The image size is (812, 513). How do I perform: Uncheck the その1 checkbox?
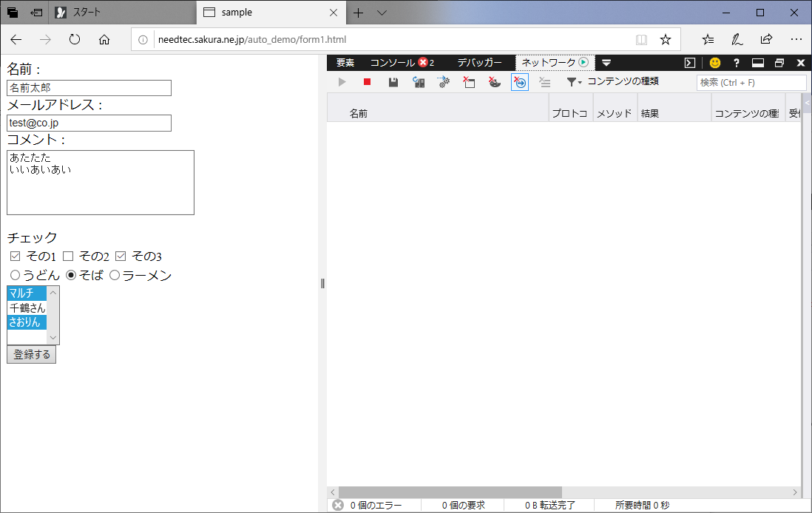pyautogui.click(x=15, y=256)
